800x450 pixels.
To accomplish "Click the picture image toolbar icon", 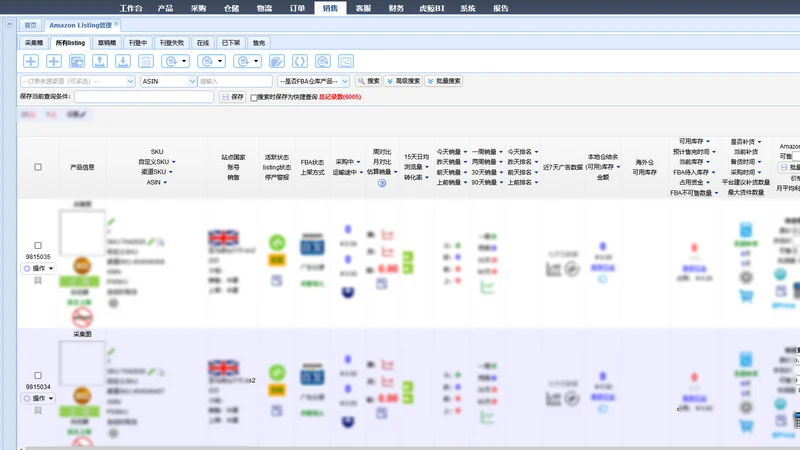I will tap(346, 61).
